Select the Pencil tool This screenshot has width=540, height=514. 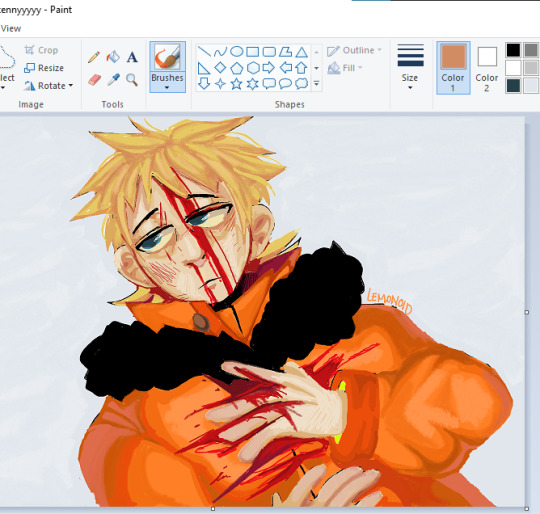tap(94, 57)
